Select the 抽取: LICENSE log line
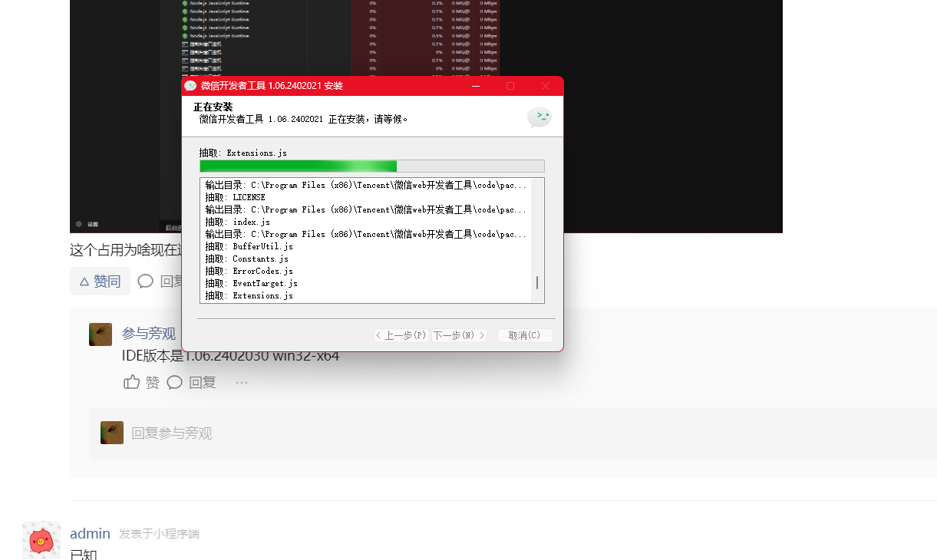Screen dimensions: 937x560 click(x=235, y=197)
